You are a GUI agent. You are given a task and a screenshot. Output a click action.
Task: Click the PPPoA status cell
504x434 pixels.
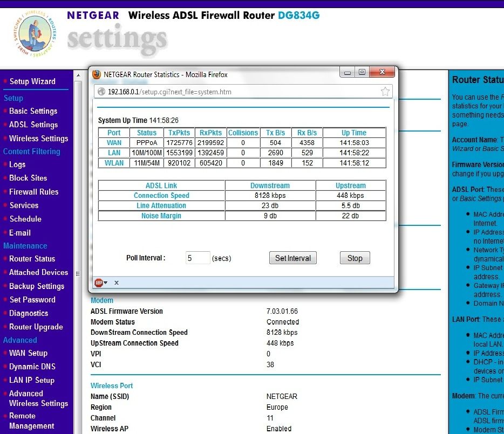pos(147,143)
